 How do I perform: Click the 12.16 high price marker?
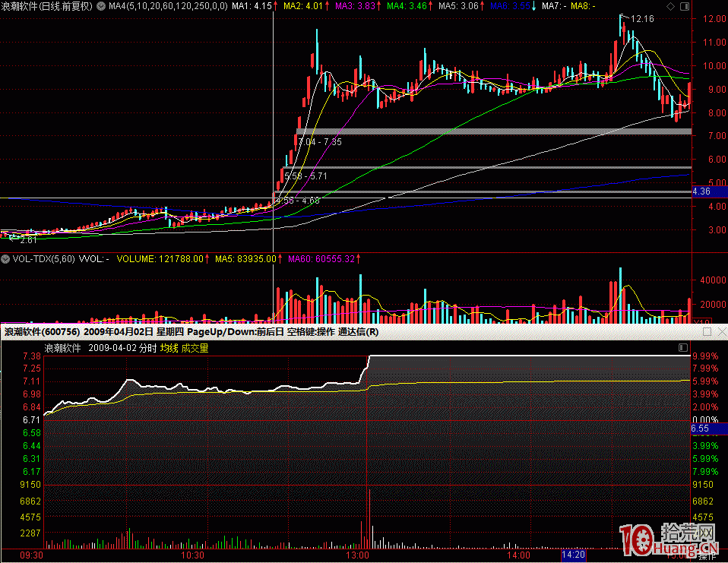(x=642, y=18)
